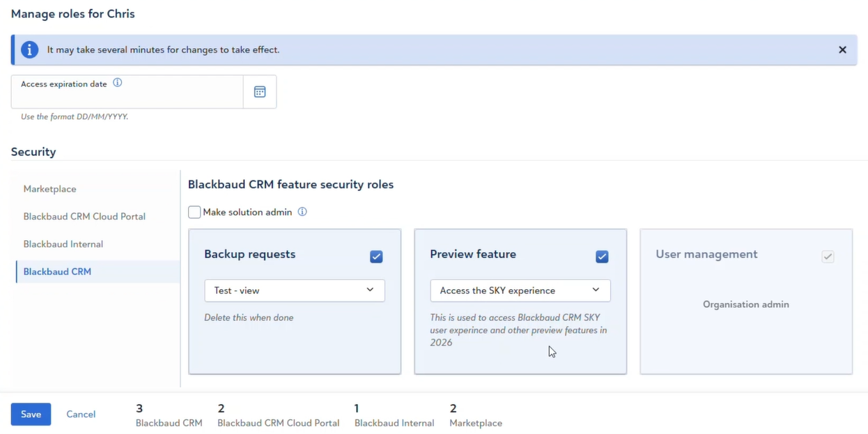The width and height of the screenshot is (868, 434).
Task: Click the info icon next to Make solution admin
Action: [302, 212]
